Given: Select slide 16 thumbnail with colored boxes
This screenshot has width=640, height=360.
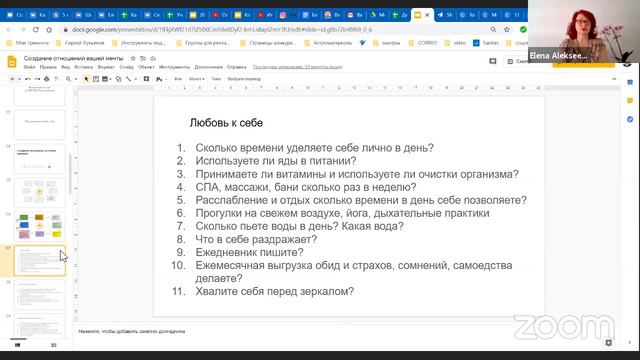Looking at the screenshot, I should pos(40,227).
